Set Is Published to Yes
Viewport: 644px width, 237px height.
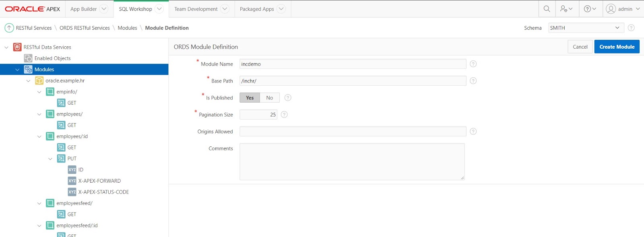click(x=250, y=98)
